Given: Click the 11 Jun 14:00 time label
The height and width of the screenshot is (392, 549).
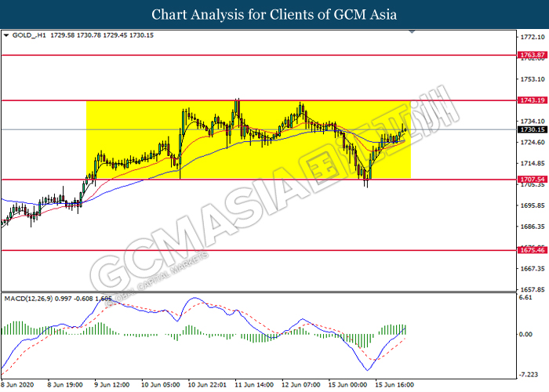Looking at the screenshot, I should point(254,385).
